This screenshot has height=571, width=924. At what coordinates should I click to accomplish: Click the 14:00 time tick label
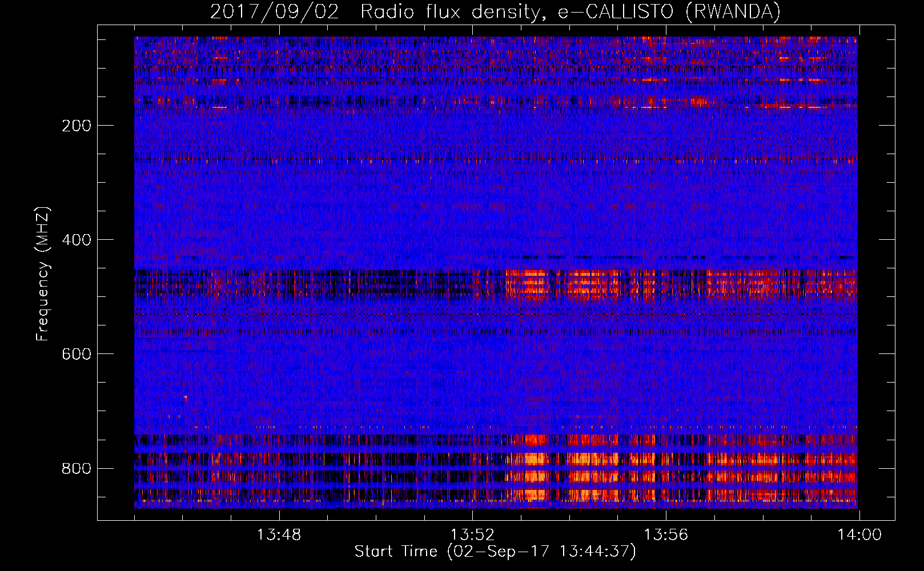pyautogui.click(x=859, y=535)
